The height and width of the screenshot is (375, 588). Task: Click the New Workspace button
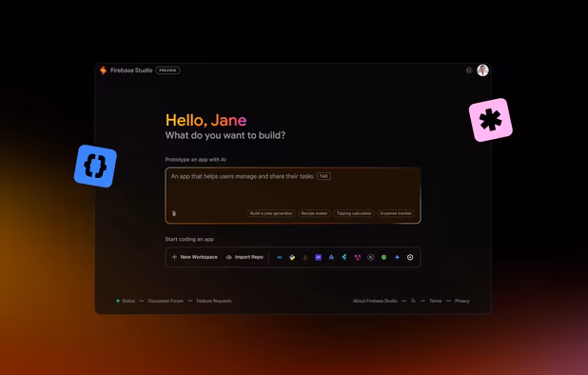[x=195, y=257]
